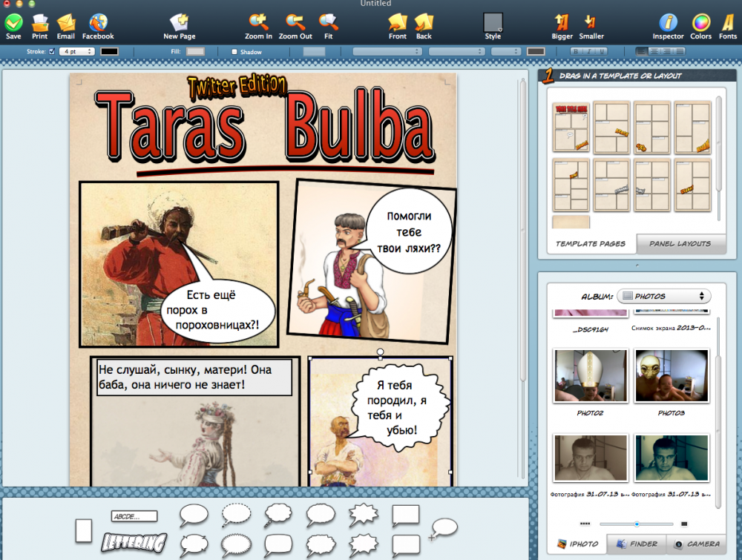Fit the page using the Fit icon
The width and height of the screenshot is (742, 560).
point(328,22)
